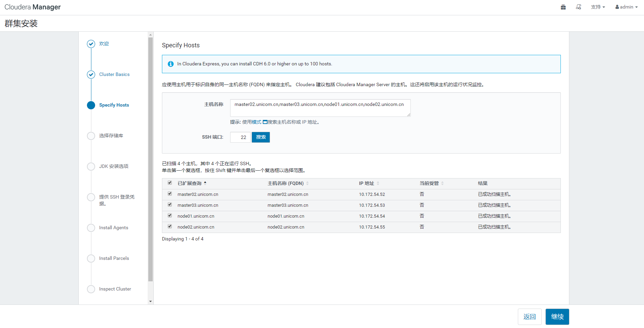Go to the 提供 SSH 登录凭据 wizard step
Viewport: 644px width, 328px height.
[117, 200]
